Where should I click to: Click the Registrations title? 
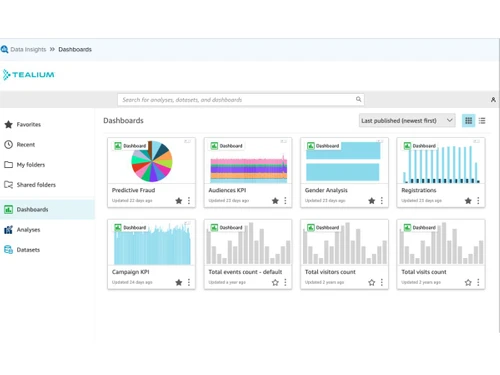(419, 190)
